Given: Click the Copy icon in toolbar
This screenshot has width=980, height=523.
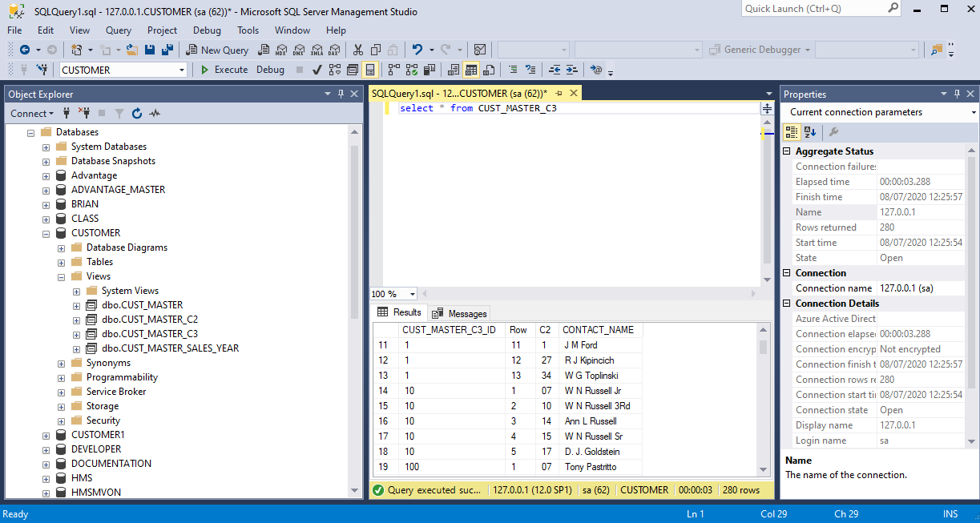Looking at the screenshot, I should pyautogui.click(x=375, y=50).
